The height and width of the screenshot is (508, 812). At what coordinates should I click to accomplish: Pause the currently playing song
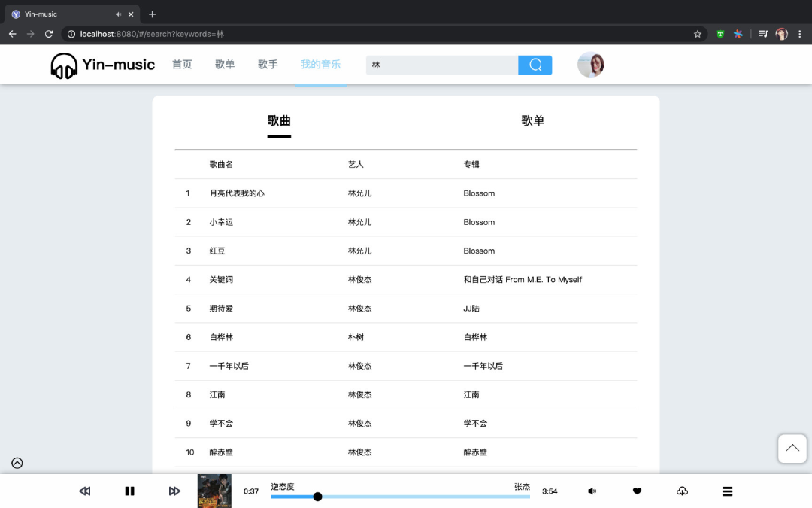click(129, 491)
